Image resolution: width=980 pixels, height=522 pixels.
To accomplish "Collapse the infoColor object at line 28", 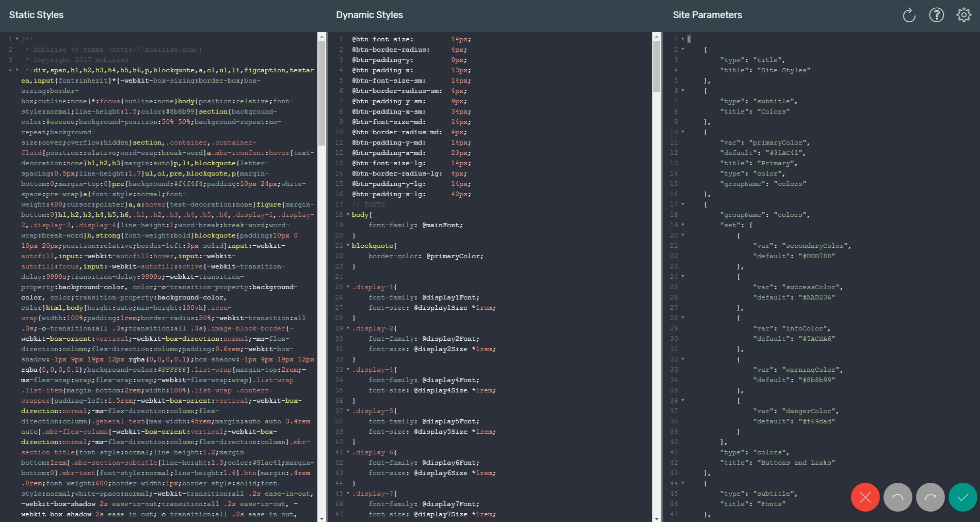I will pos(683,318).
